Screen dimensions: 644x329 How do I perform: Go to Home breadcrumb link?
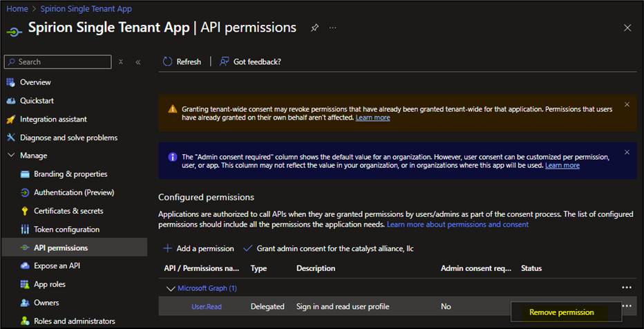(x=17, y=9)
